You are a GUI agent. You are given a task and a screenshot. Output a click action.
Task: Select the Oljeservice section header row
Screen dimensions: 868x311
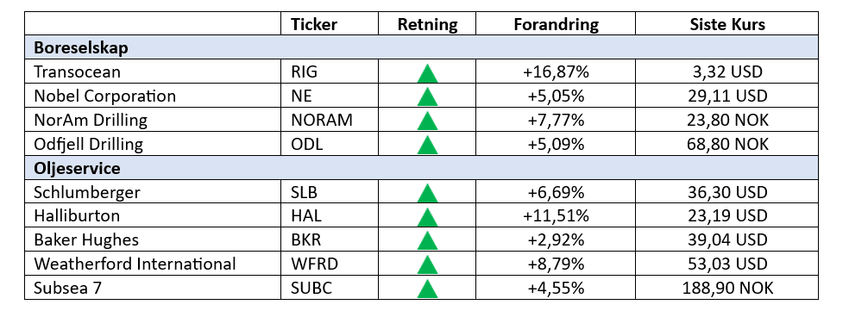coord(421,168)
